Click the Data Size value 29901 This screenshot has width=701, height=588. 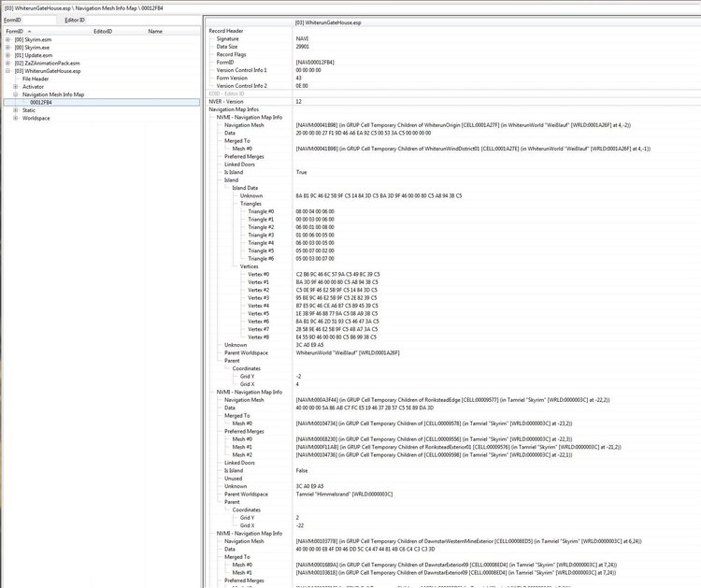[x=302, y=47]
